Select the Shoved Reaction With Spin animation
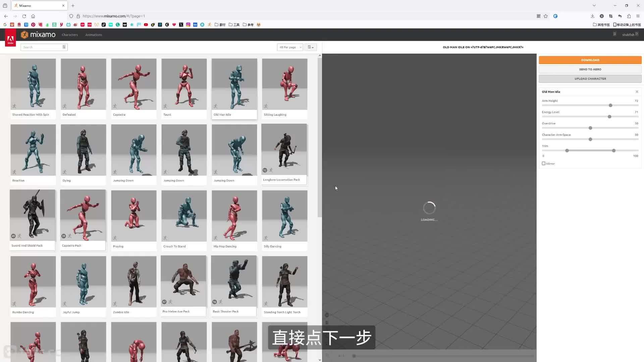 (33, 89)
